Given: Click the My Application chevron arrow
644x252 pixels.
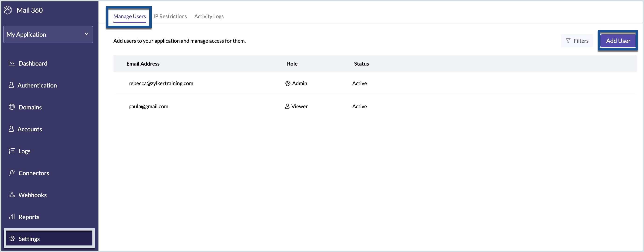Looking at the screenshot, I should (87, 34).
